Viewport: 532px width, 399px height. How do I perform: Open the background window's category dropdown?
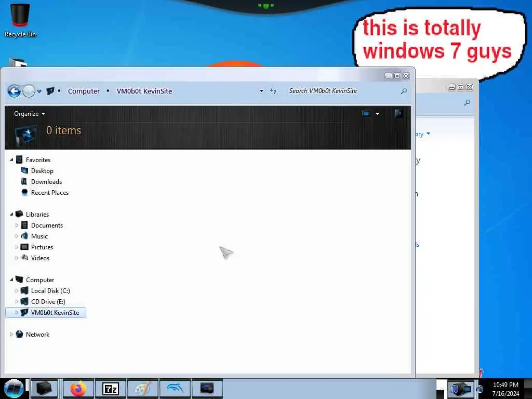pyautogui.click(x=428, y=134)
